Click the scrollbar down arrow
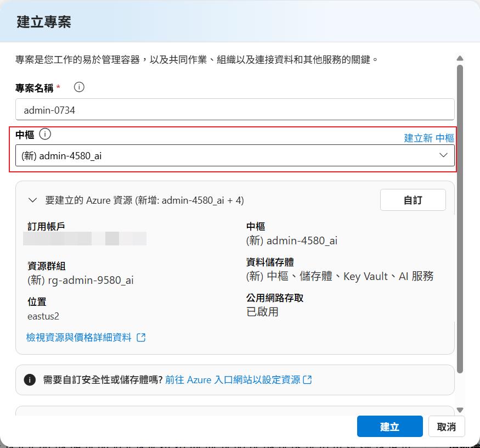Screen dimensions: 480x448 point(460,410)
